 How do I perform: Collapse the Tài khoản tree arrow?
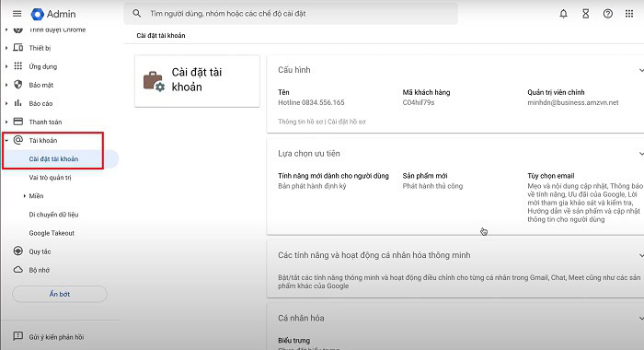coord(6,140)
